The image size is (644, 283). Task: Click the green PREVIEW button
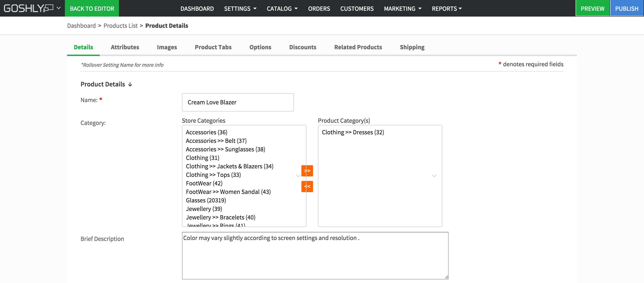(592, 8)
